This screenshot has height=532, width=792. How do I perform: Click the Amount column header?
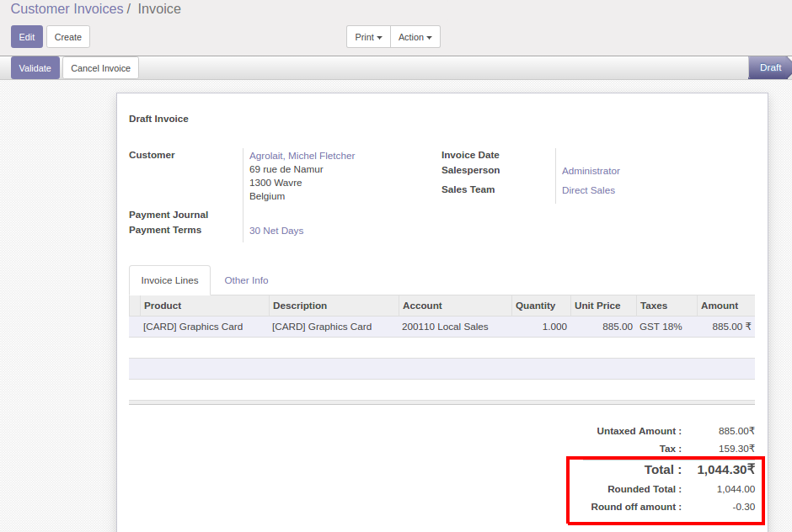[719, 306]
